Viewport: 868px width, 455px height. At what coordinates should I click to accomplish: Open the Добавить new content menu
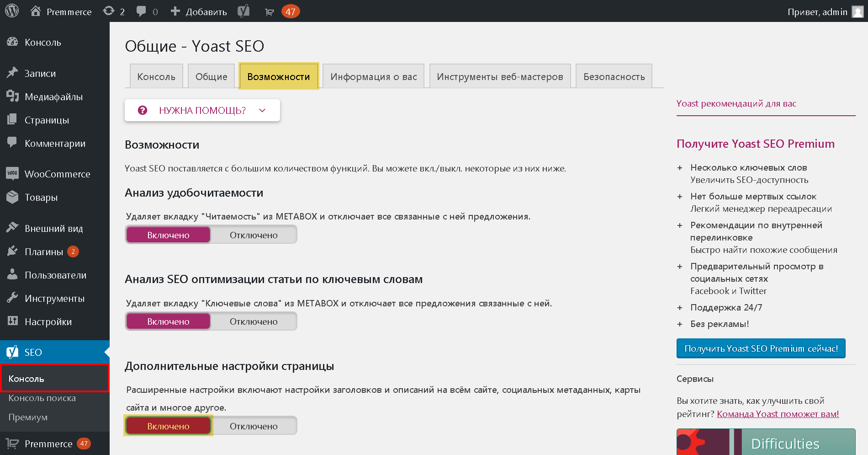198,11
